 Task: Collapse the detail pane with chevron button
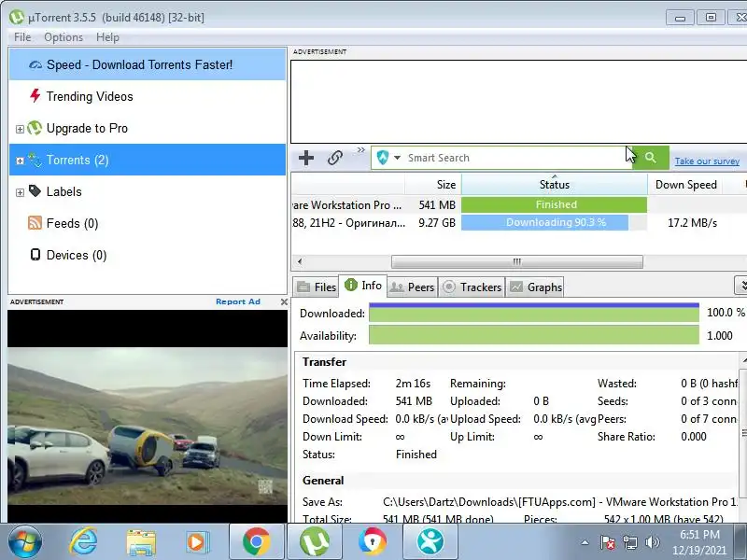pyautogui.click(x=741, y=286)
